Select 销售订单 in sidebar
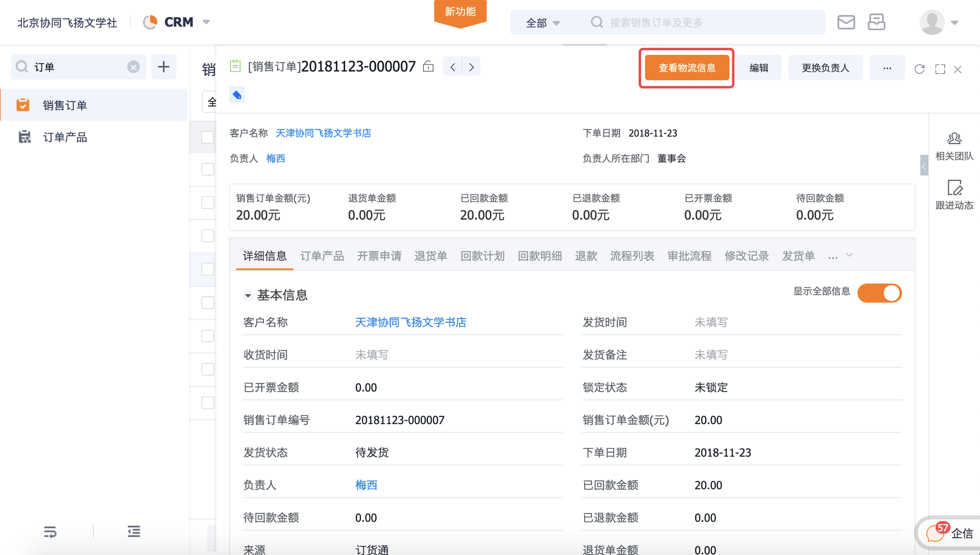Screen dimensions: 980x555 [x=94, y=105]
